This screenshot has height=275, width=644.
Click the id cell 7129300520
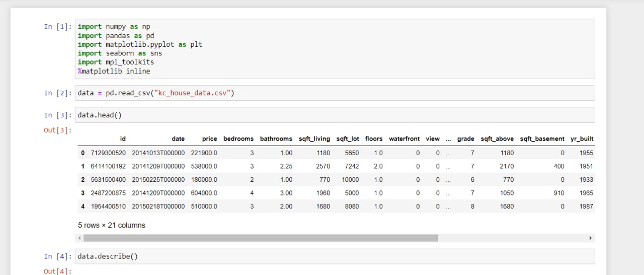(108, 153)
